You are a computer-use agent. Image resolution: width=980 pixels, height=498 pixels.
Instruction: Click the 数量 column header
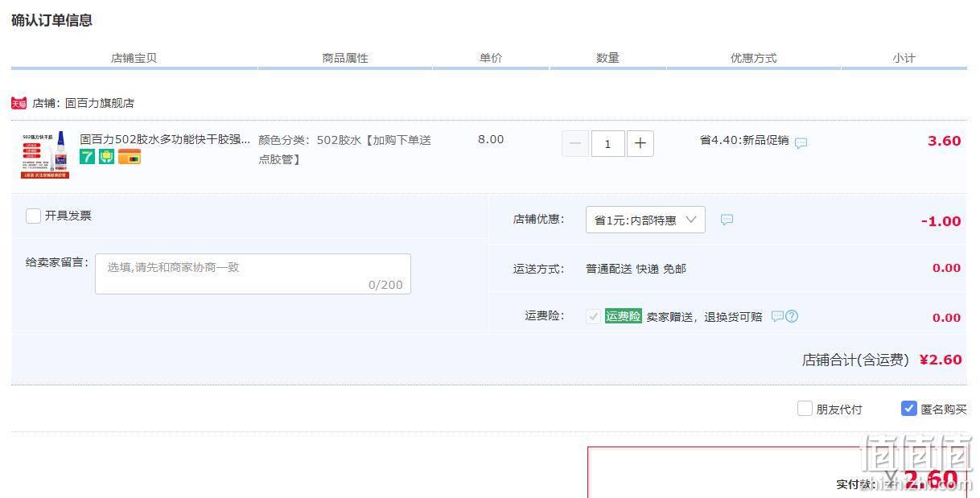[607, 58]
